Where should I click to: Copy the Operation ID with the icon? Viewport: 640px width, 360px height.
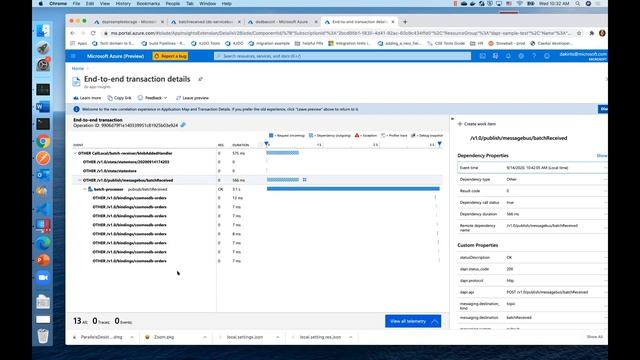coord(183,125)
